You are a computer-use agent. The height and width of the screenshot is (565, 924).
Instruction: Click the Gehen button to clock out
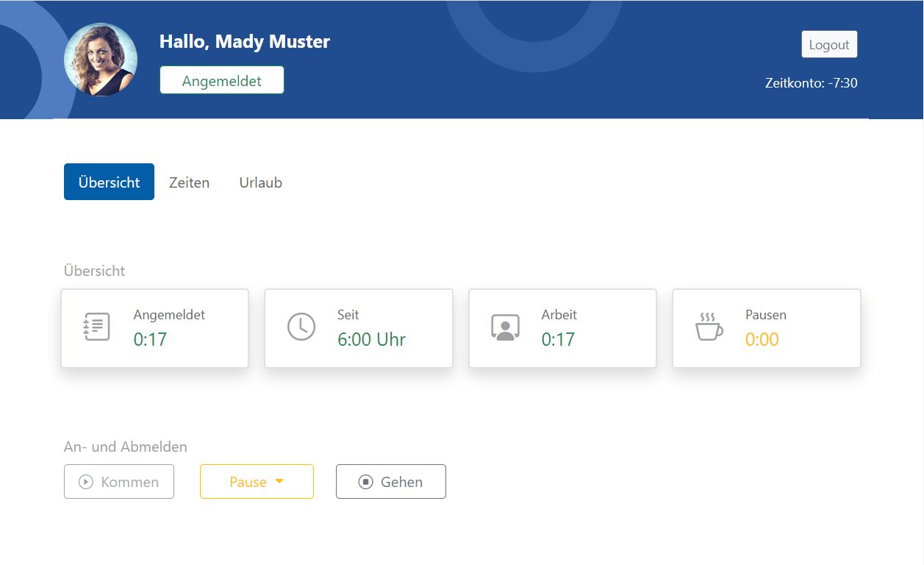tap(391, 482)
